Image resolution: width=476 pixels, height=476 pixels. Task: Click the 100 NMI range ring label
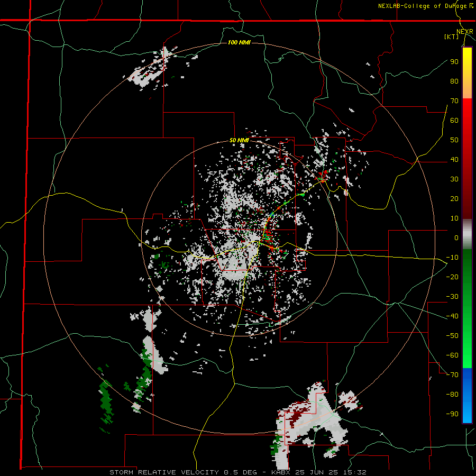(239, 42)
